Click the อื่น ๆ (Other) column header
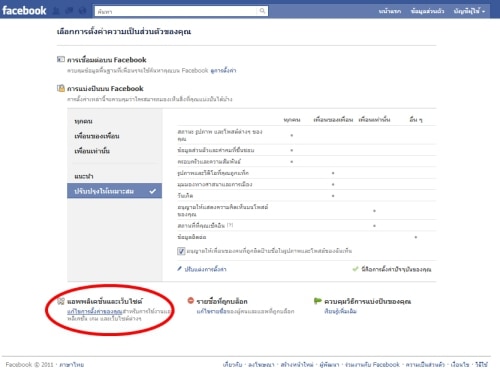The width and height of the screenshot is (500, 375). (416, 120)
